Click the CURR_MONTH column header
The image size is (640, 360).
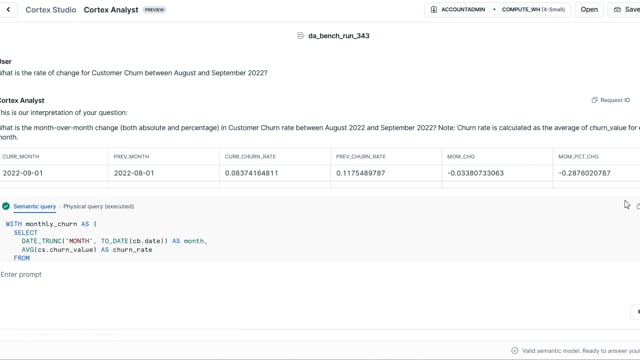coord(21,156)
